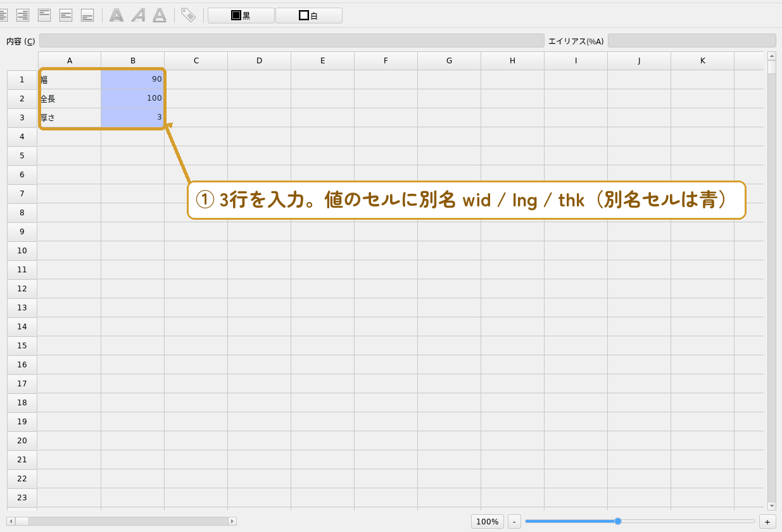Screen dimensions: 782x532
Task: Select row 23 header
Action: click(22, 498)
